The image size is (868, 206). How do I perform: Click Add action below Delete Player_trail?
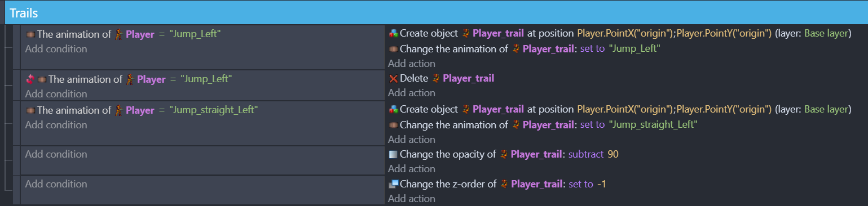tap(412, 93)
